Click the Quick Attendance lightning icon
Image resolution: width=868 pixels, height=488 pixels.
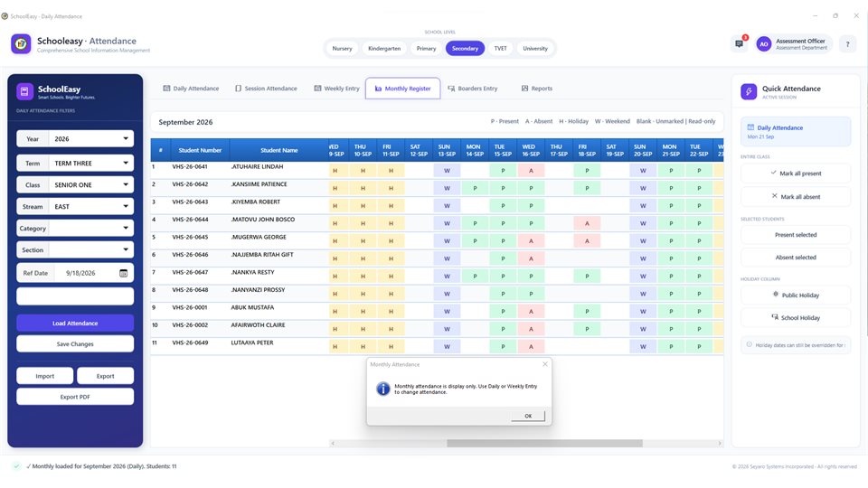(749, 92)
